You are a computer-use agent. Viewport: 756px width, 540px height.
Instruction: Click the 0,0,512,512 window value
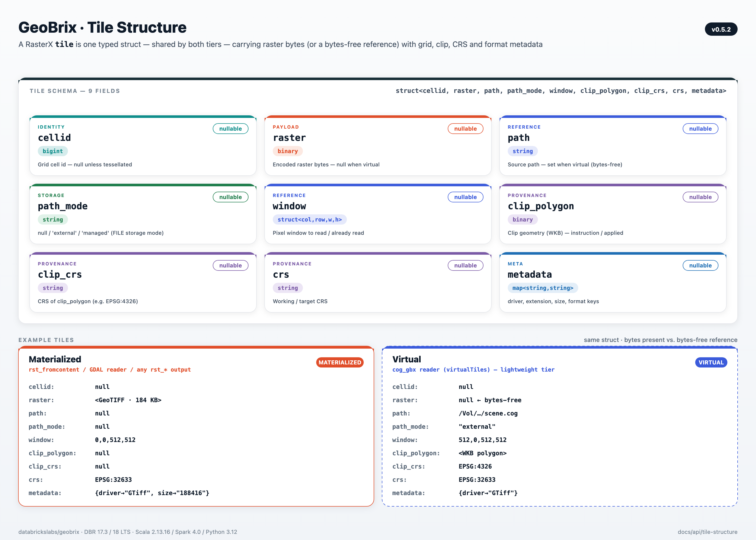(115, 440)
